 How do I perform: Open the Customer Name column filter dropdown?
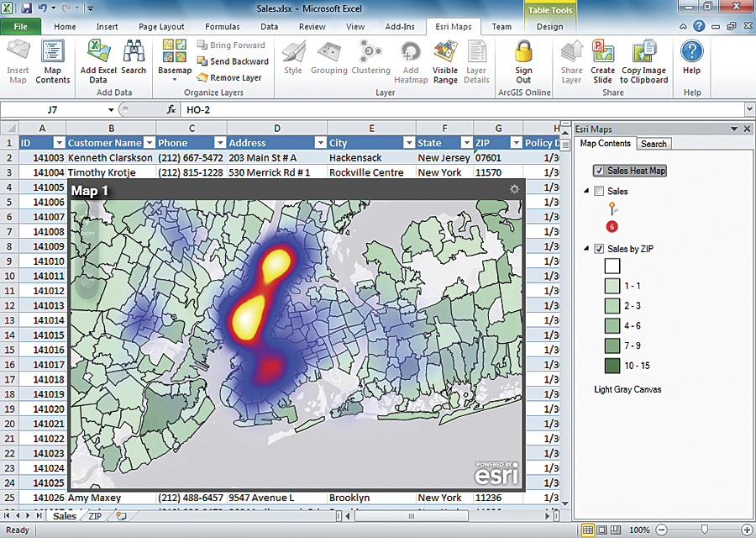pos(150,143)
